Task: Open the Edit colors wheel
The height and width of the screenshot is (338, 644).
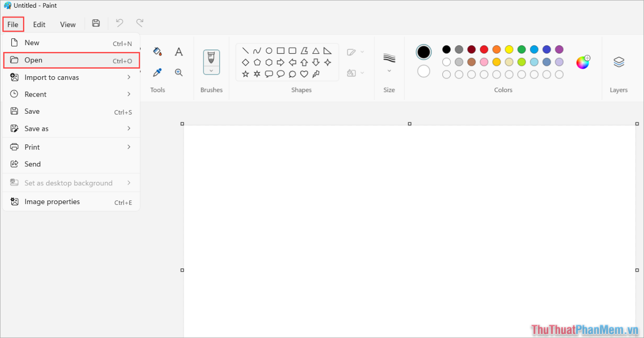Action: 583,62
